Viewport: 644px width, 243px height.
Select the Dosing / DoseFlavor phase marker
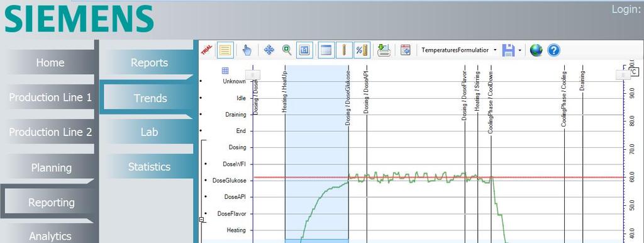[465, 95]
